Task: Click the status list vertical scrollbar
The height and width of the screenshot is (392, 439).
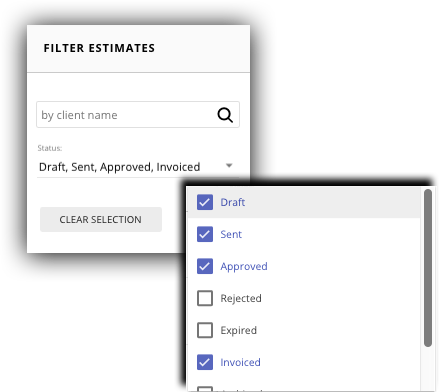Action: [428, 268]
